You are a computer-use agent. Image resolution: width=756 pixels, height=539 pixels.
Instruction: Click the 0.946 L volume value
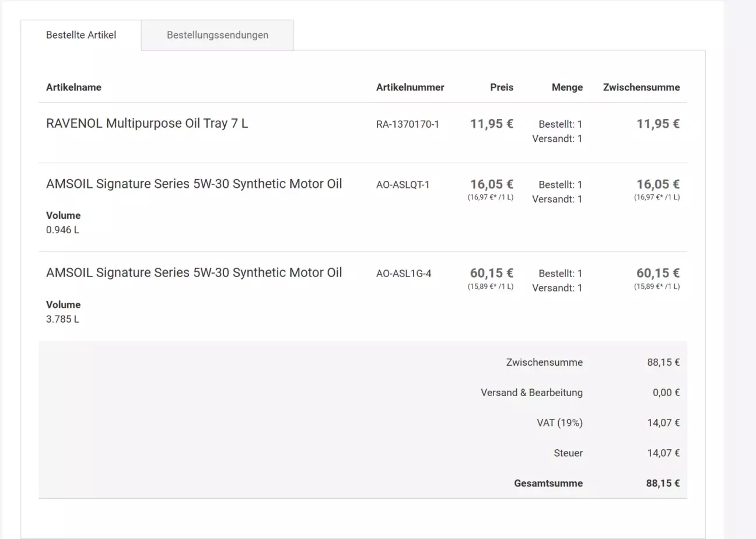tap(62, 230)
